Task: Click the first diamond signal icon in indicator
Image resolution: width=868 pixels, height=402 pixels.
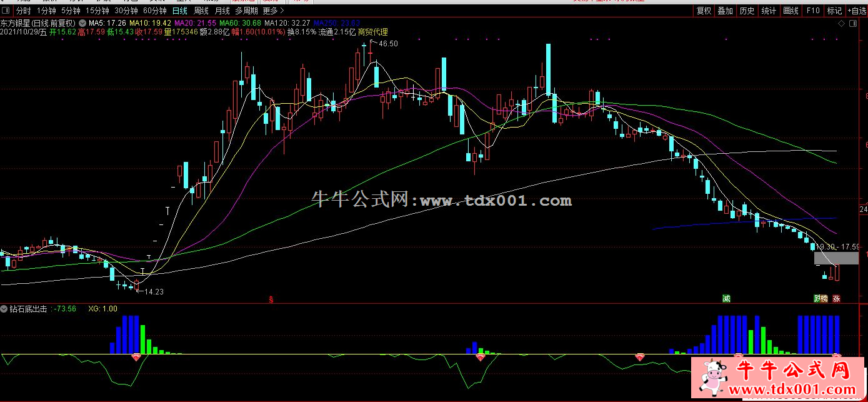Action: pos(136,357)
